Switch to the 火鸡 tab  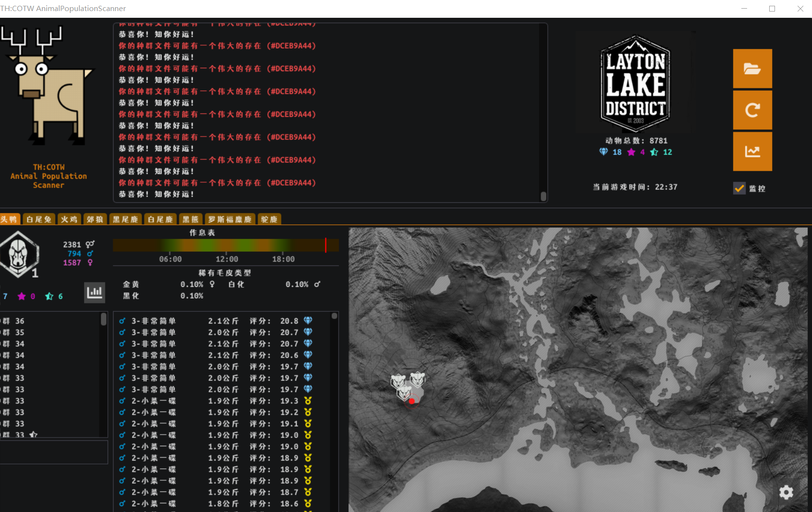click(69, 220)
